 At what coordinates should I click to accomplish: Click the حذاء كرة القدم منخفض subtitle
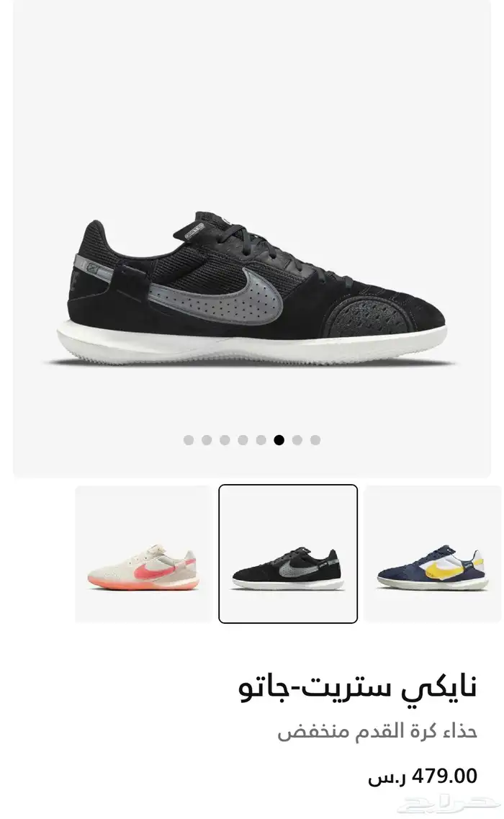[377, 731]
